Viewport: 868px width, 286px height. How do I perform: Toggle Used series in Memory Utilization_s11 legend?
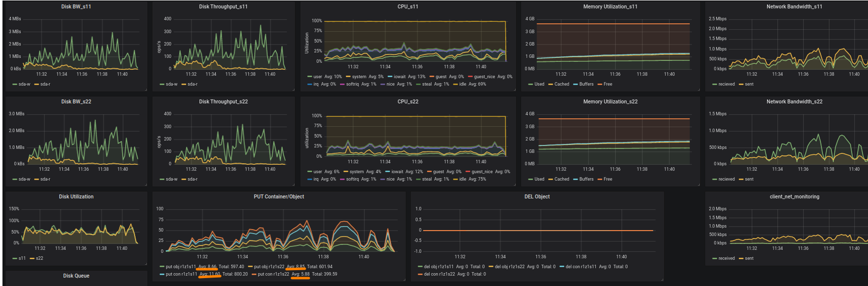pyautogui.click(x=539, y=84)
